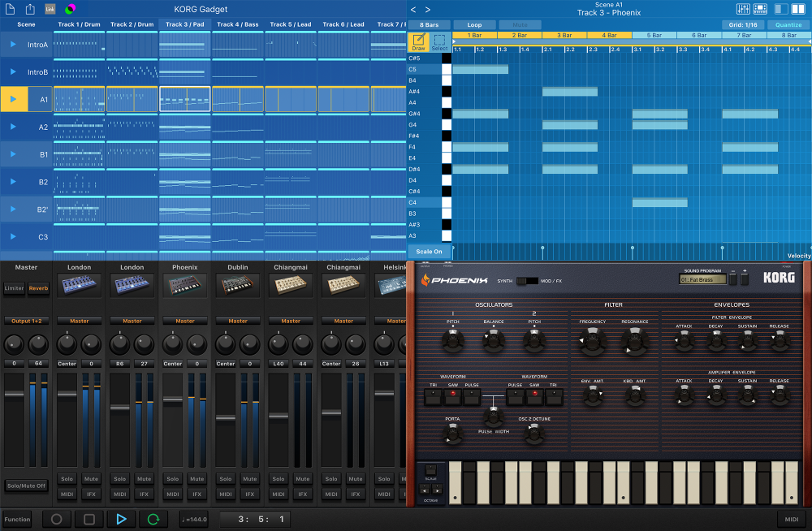Select the 7 Bar tab

point(744,35)
